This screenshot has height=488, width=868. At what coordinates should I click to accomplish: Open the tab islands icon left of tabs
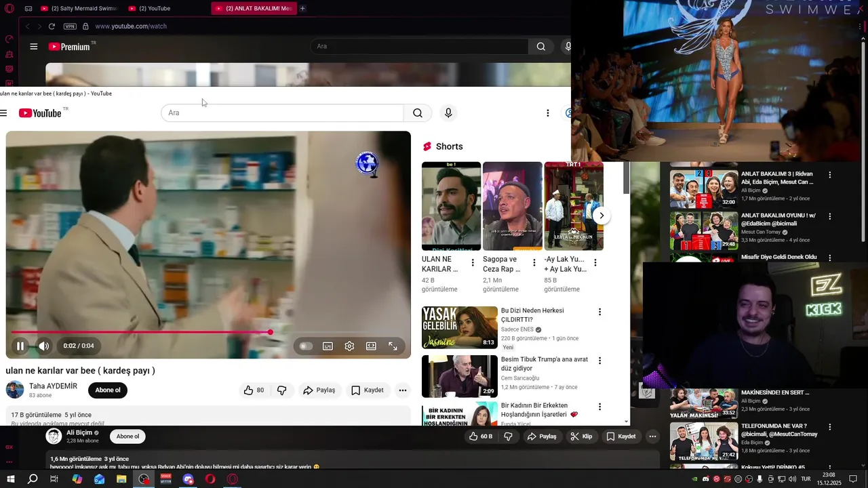click(x=28, y=8)
